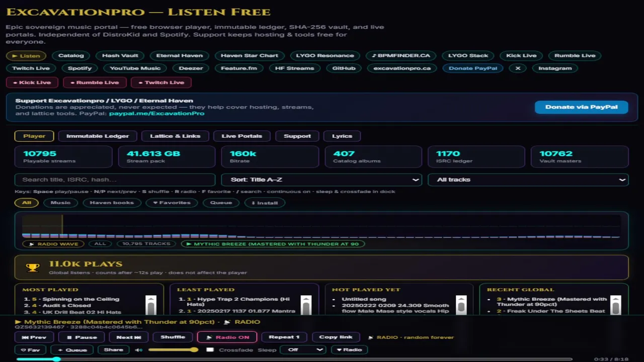Select the Queue filter chip
This screenshot has width=644, height=362.
point(221,203)
